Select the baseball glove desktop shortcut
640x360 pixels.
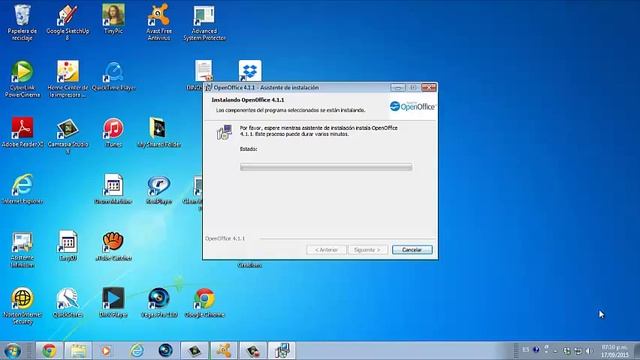(x=113, y=246)
